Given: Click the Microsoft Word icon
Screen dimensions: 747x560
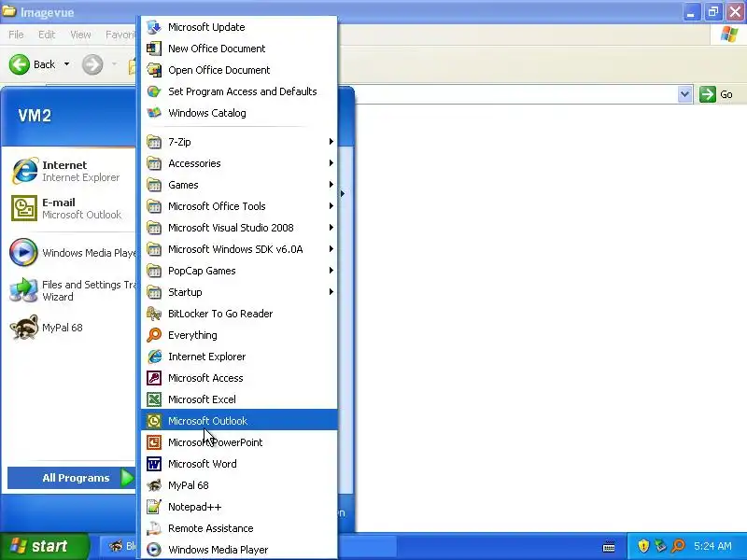Looking at the screenshot, I should click(x=153, y=463).
